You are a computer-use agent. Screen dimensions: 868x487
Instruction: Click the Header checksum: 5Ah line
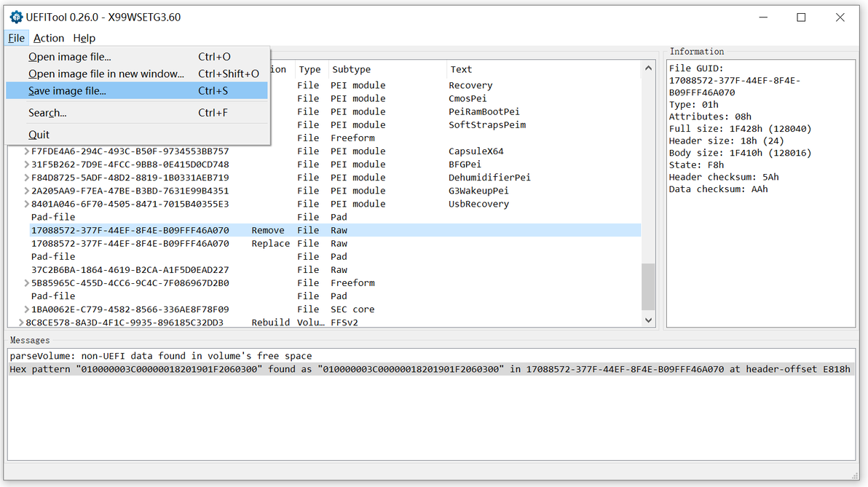[724, 177]
